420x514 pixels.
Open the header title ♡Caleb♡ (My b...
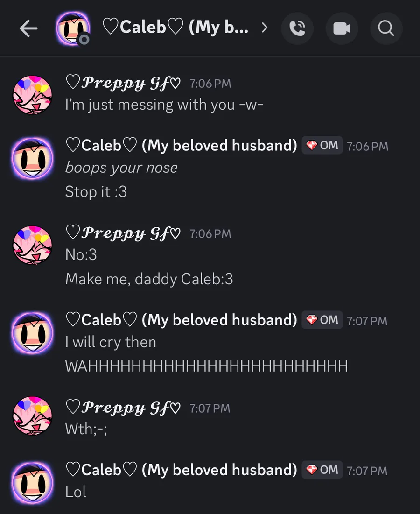(x=175, y=27)
